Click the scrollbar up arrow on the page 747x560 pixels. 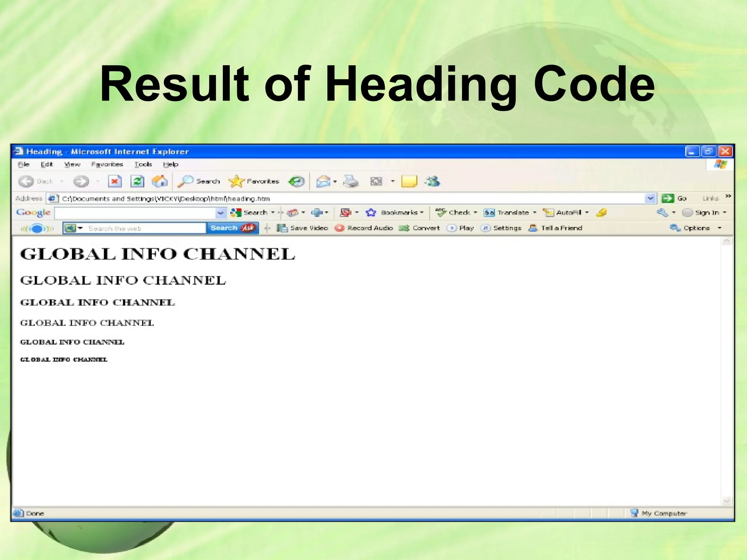pyautogui.click(x=727, y=241)
